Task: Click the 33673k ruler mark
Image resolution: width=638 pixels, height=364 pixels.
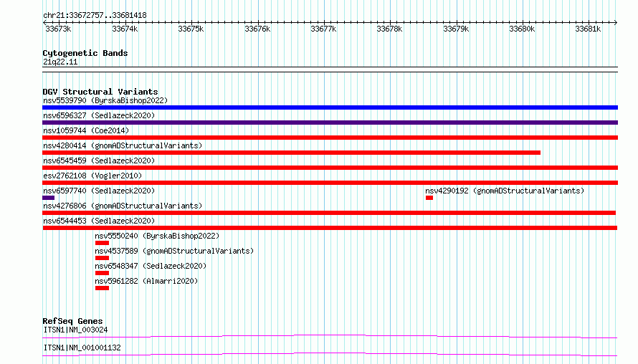Action: (58, 29)
